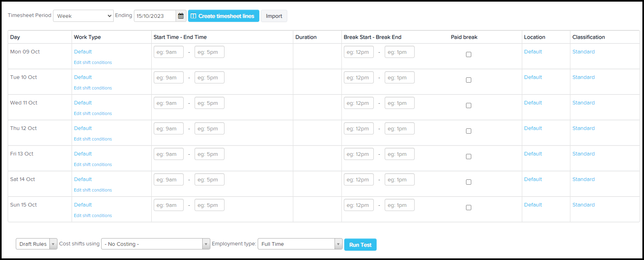This screenshot has width=644, height=260.
Task: Open Default work type link for Thu 12 Oct
Action: 83,128
